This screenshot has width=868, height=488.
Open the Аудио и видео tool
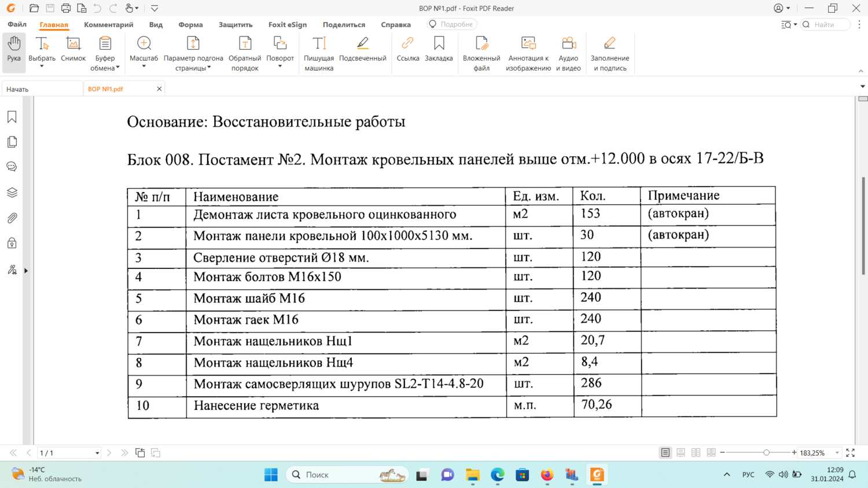tap(568, 53)
